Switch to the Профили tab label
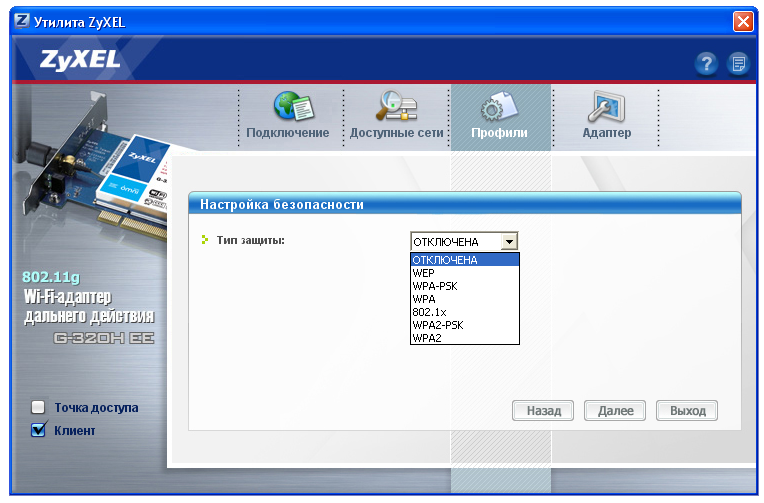The image size is (764, 503). tap(499, 133)
